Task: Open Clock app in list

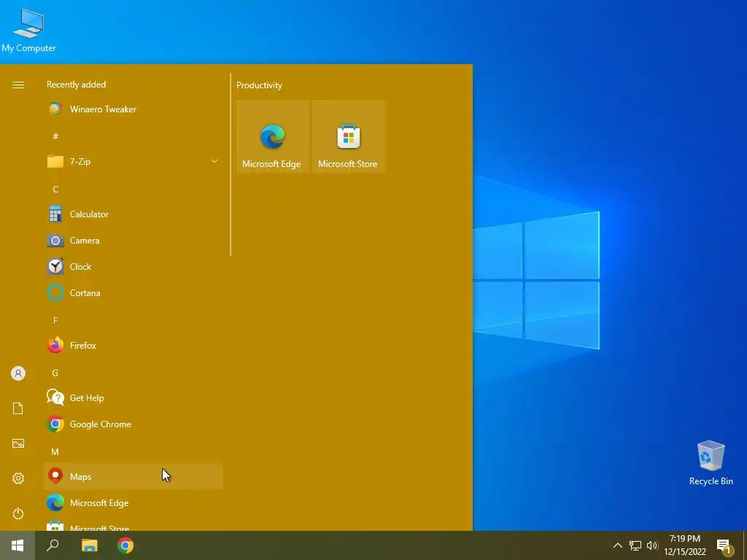Action: pos(133,267)
